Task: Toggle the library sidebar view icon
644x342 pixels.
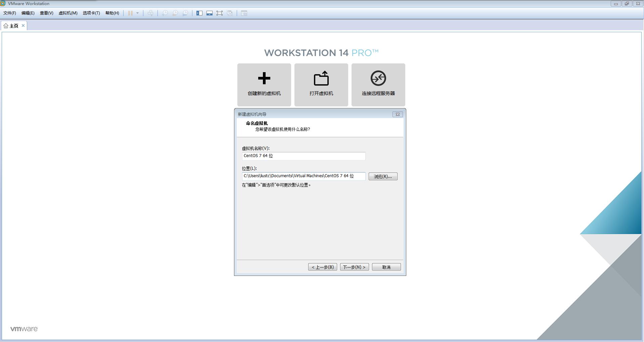Action: [199, 13]
